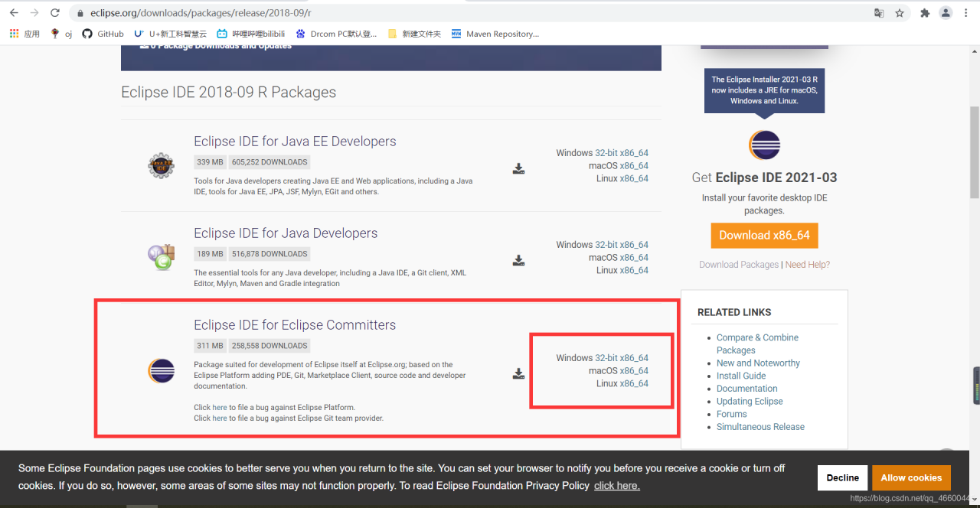Bookmark this page with the star icon
This screenshot has height=508, width=980.
(x=900, y=13)
